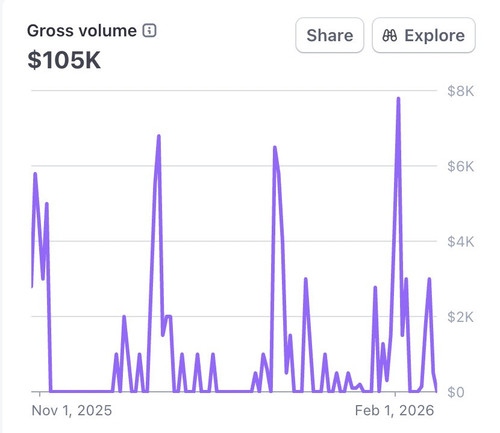Screen dimensions: 500x433
Task: Click the x-axis tick above Nov 1
Action: [x=40, y=394]
